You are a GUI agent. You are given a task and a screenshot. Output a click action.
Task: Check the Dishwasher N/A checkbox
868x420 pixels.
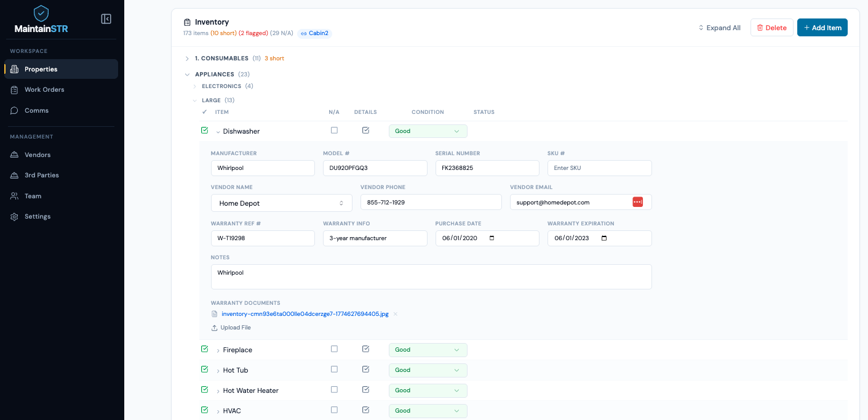[334, 131]
